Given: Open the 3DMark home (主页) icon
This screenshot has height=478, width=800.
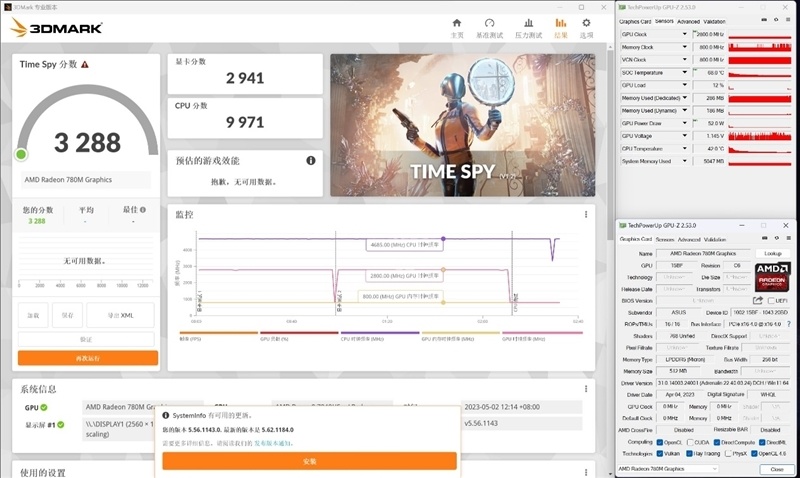Looking at the screenshot, I should tap(457, 23).
